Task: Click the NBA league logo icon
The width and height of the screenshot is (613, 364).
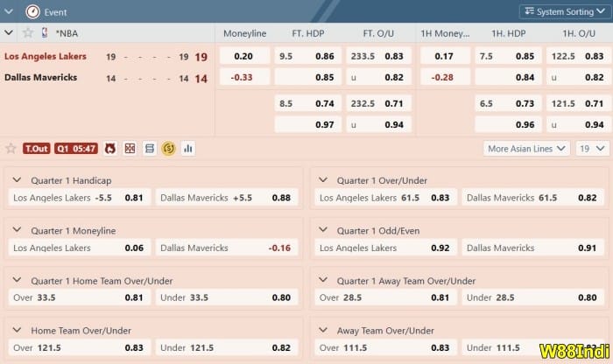Action: (45, 33)
